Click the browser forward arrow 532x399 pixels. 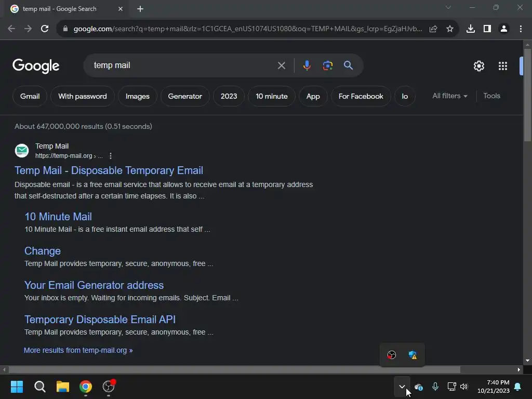pyautogui.click(x=28, y=29)
